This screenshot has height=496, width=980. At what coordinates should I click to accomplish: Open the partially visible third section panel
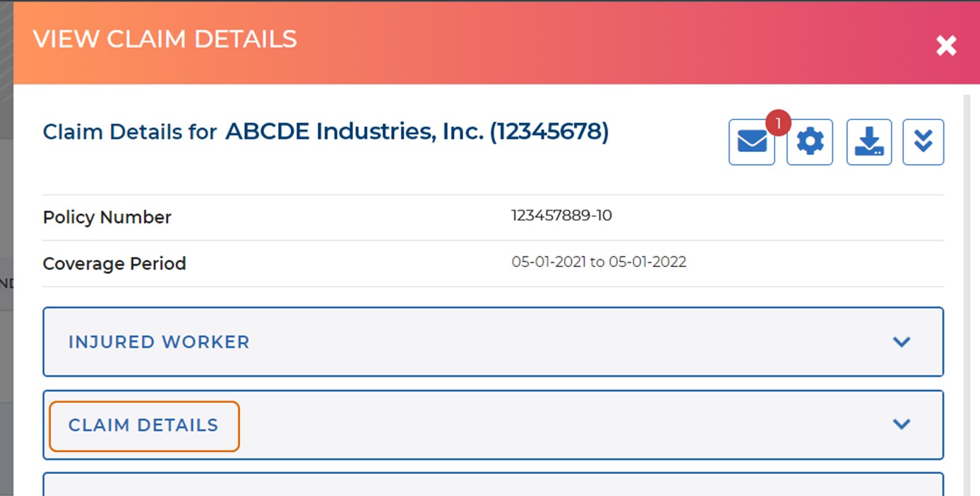pos(493,485)
